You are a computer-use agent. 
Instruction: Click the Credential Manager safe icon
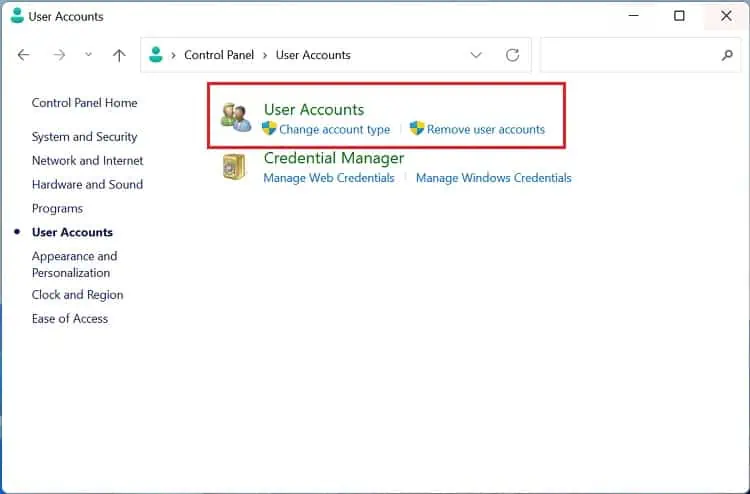point(234,167)
